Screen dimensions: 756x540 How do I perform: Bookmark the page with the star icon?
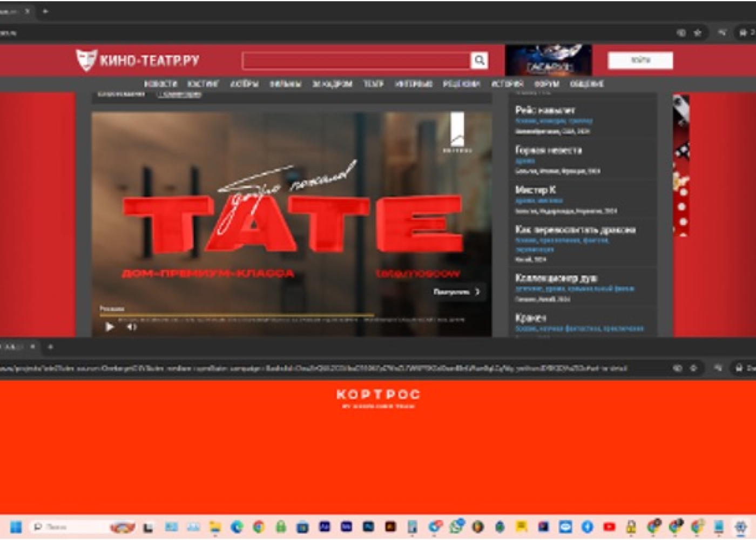[697, 33]
